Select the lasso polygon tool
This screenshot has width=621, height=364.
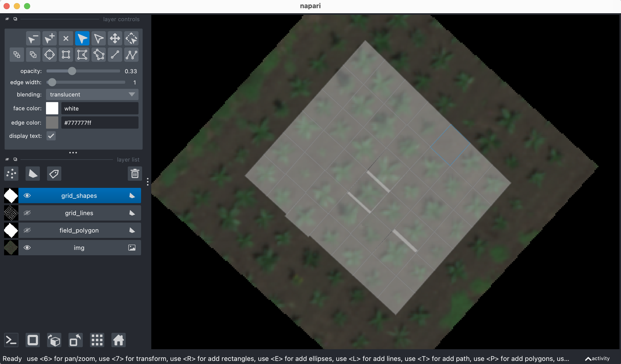98,55
